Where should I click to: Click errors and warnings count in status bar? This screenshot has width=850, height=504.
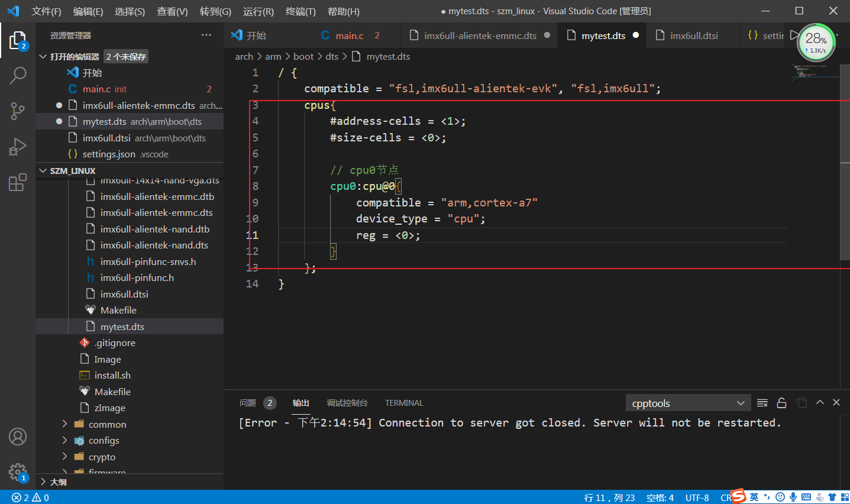(31, 497)
